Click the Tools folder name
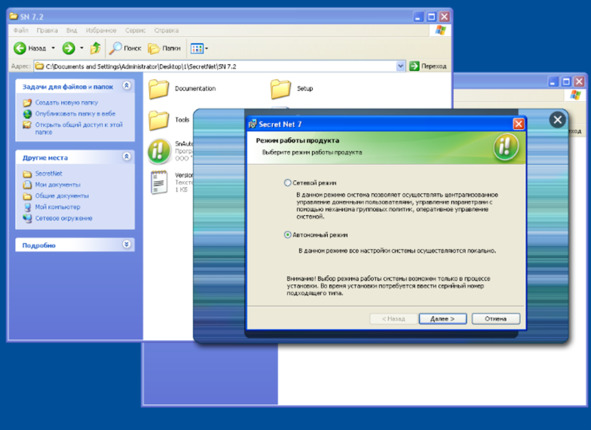This screenshot has width=591, height=430. [x=182, y=119]
